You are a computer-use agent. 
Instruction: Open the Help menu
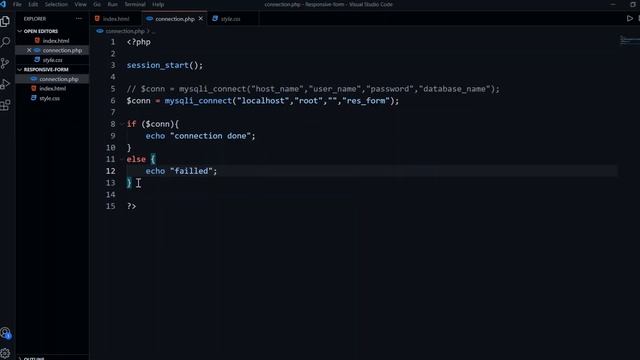[158, 4]
